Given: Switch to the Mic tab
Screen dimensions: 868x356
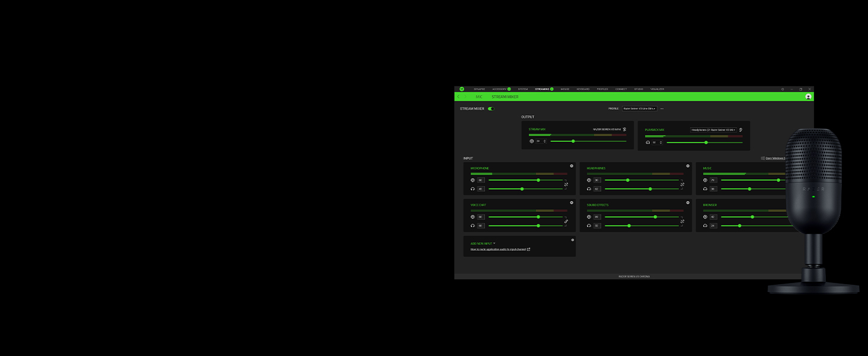Looking at the screenshot, I should coord(480,97).
